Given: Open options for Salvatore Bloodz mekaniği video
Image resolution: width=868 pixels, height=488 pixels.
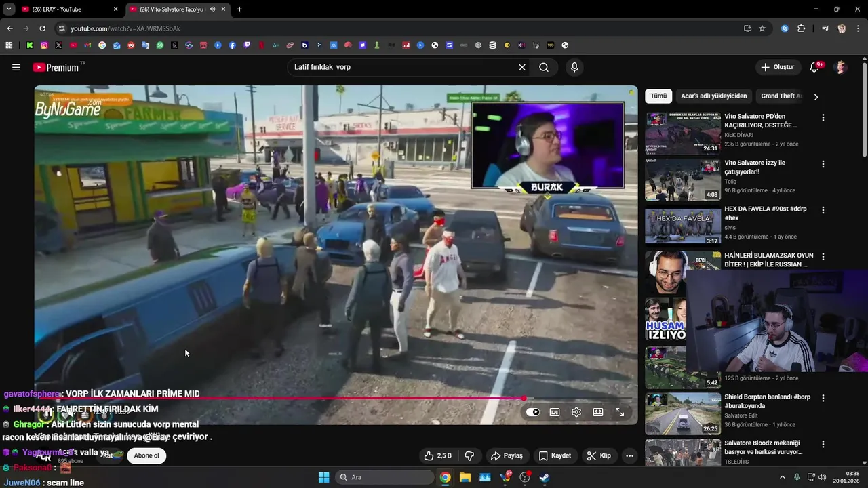Looking at the screenshot, I should 823,444.
